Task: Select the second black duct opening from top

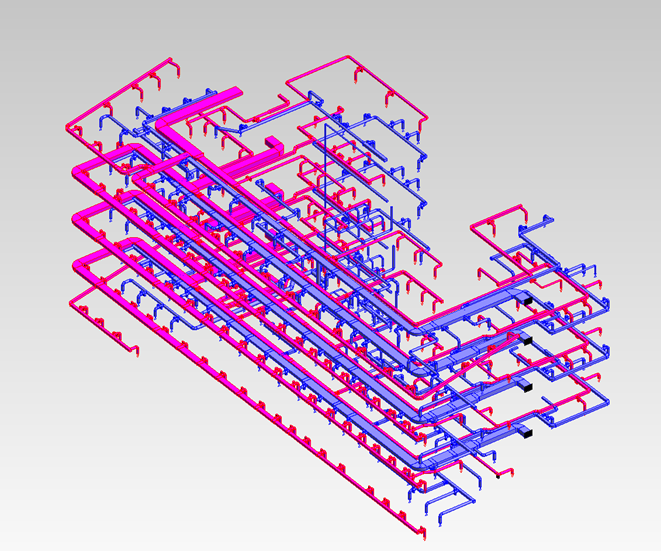Action: [527, 341]
